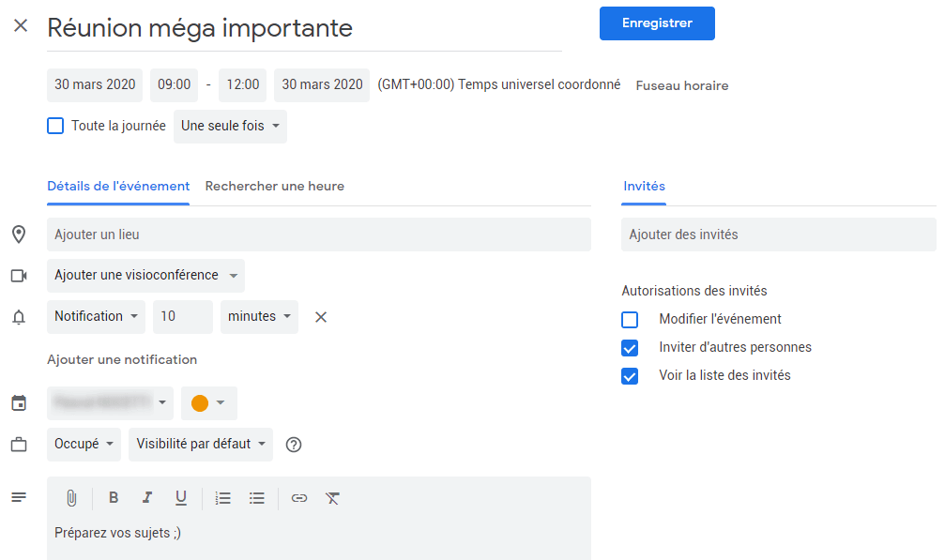Switch to 'Rechercher une heure' tab

tap(275, 187)
